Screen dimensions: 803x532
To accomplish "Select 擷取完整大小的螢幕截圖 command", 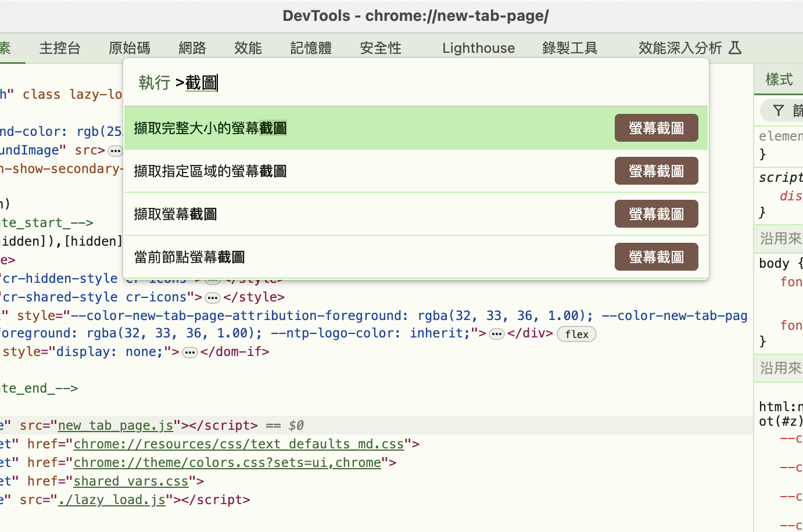I will coord(416,128).
